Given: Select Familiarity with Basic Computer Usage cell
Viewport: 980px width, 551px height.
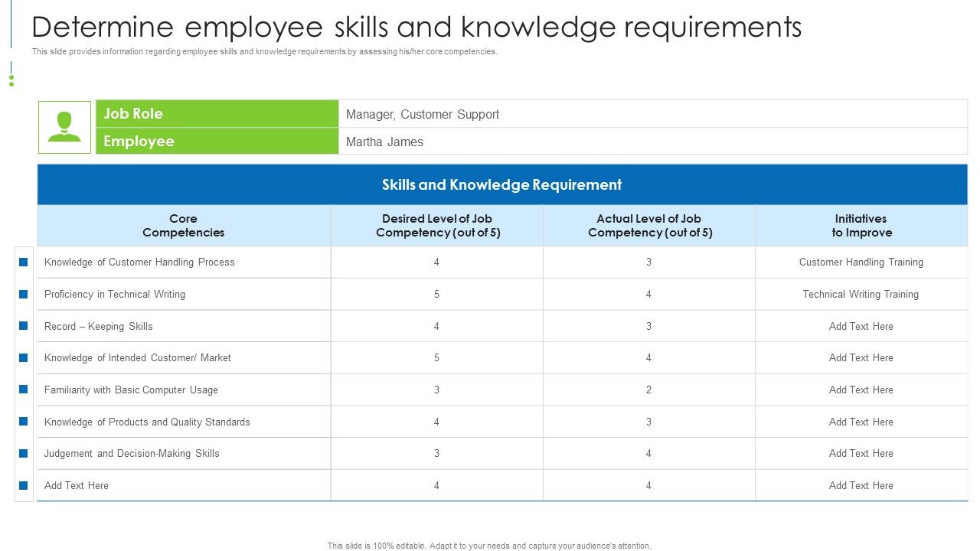Looking at the screenshot, I should [184, 390].
